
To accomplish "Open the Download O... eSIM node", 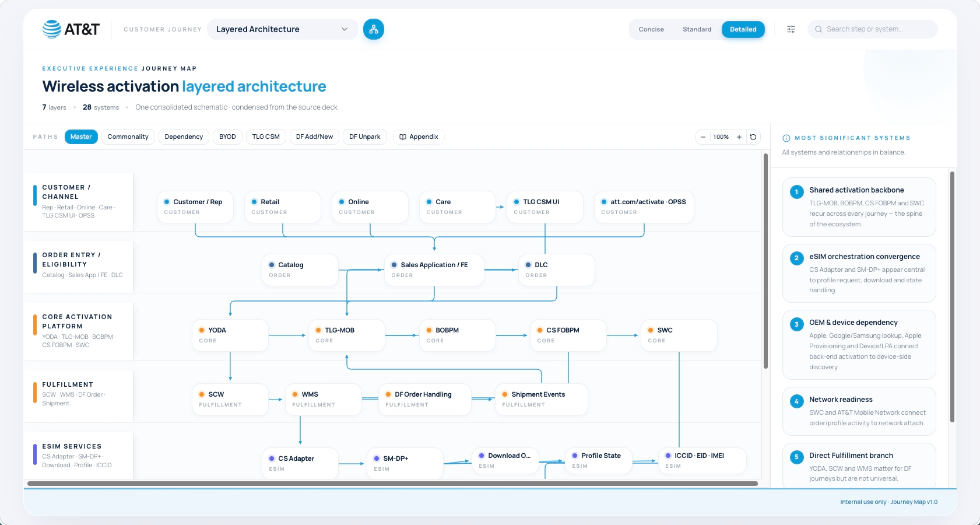I will pyautogui.click(x=505, y=461).
